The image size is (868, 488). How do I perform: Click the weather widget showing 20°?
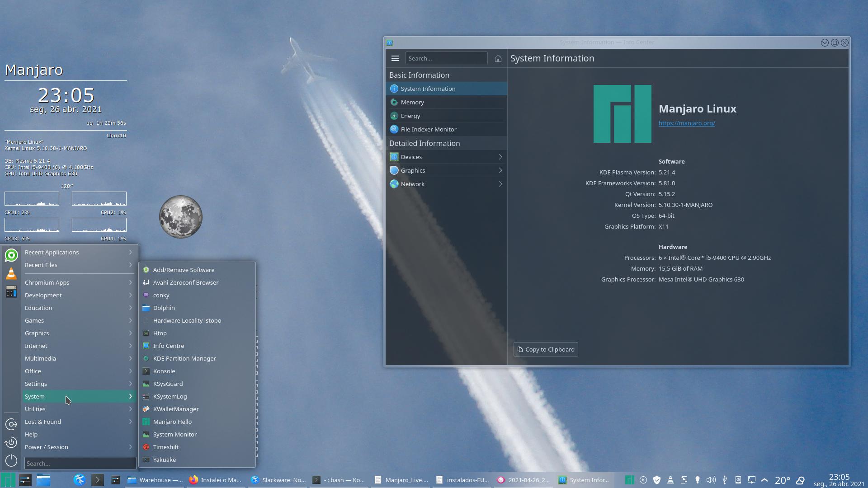click(x=783, y=480)
